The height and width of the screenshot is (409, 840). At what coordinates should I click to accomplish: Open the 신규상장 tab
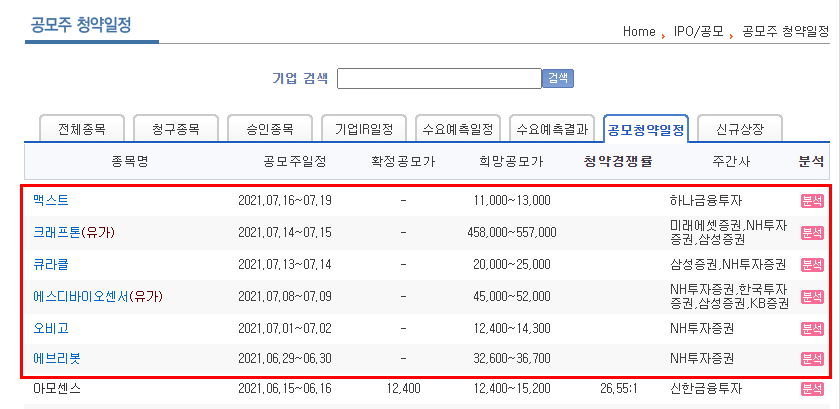click(x=740, y=129)
